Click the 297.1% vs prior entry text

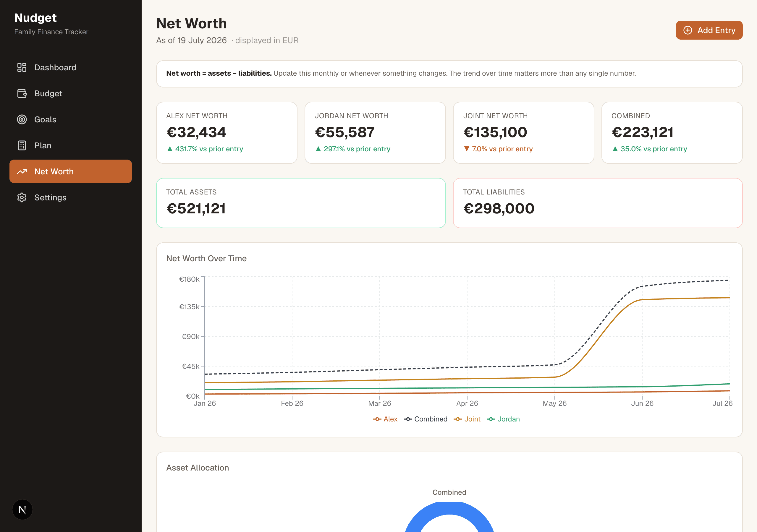point(357,149)
